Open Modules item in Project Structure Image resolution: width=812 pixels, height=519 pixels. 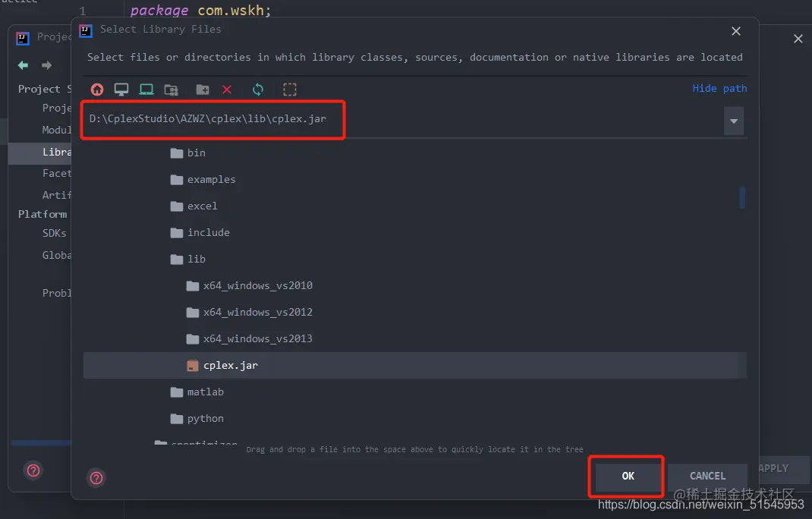[56, 130]
